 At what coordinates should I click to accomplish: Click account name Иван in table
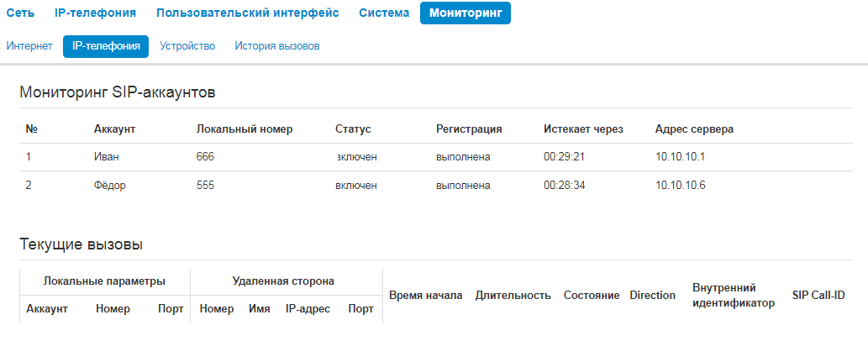pyautogui.click(x=107, y=157)
